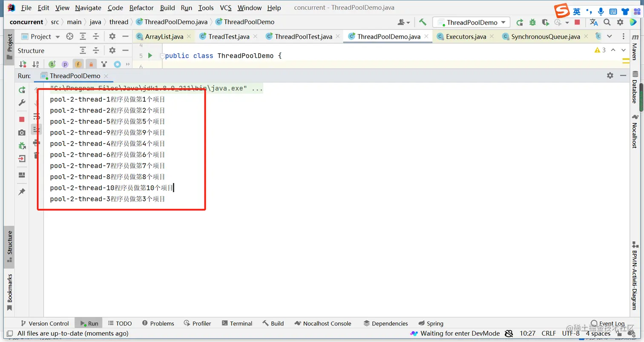The image size is (644, 342).
Task: Toggle Show Fields 'f' in Structure toolbar
Action: pos(78,64)
